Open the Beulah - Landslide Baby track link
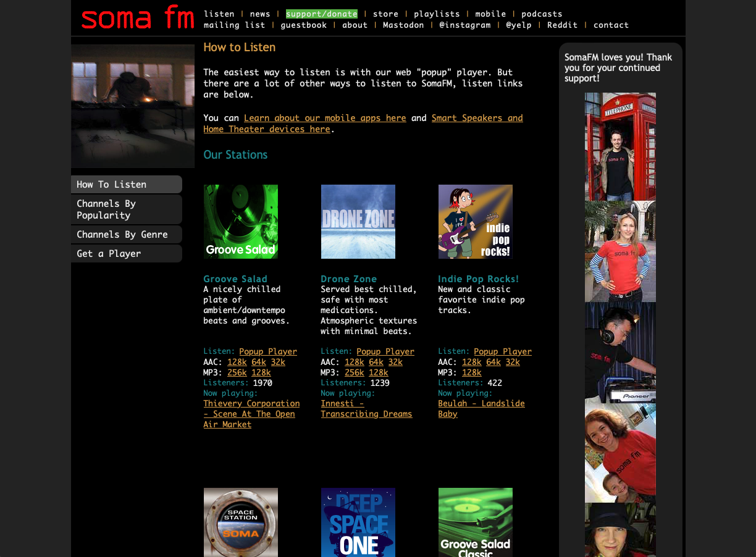This screenshot has height=557, width=756. (481, 408)
